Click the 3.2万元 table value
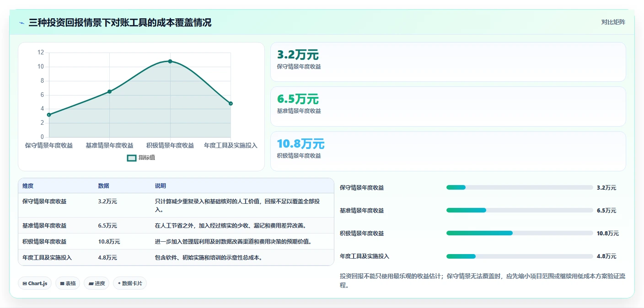 click(x=107, y=201)
